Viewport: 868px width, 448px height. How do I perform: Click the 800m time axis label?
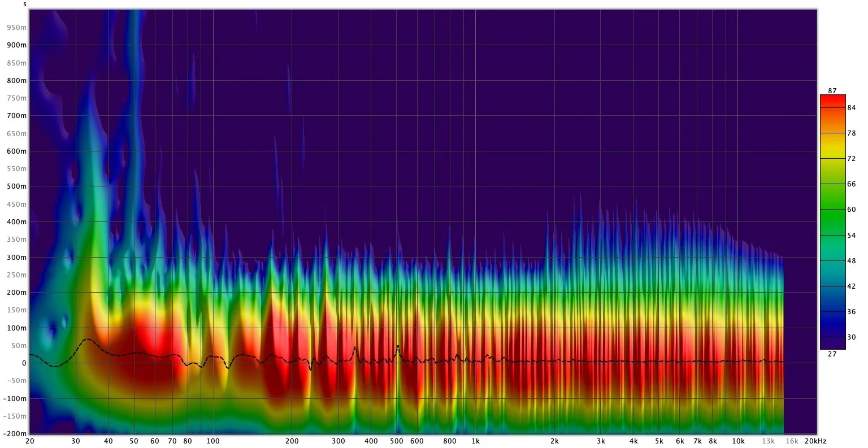[17, 81]
